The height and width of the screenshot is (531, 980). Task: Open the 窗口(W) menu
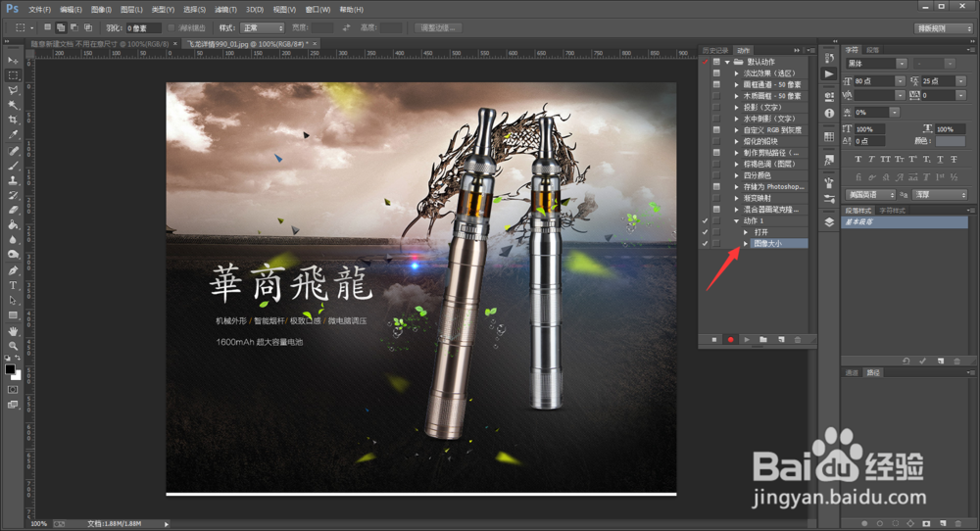tap(318, 10)
